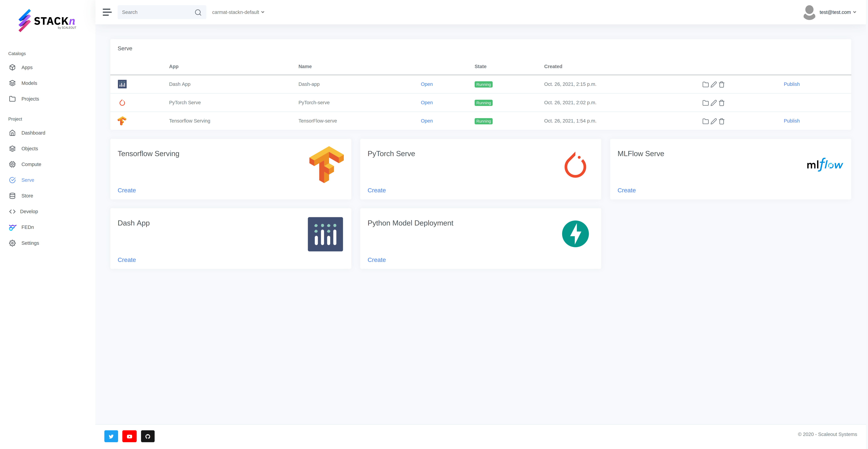The width and height of the screenshot is (868, 449).
Task: Open the Twitter footer link
Action: (111, 436)
